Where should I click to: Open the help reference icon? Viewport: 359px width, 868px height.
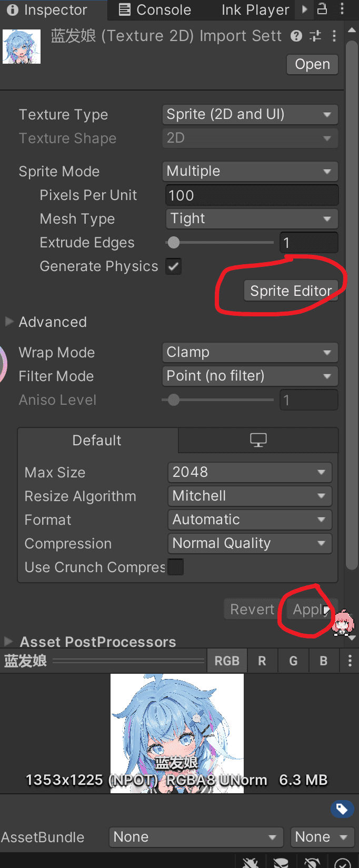point(296,36)
